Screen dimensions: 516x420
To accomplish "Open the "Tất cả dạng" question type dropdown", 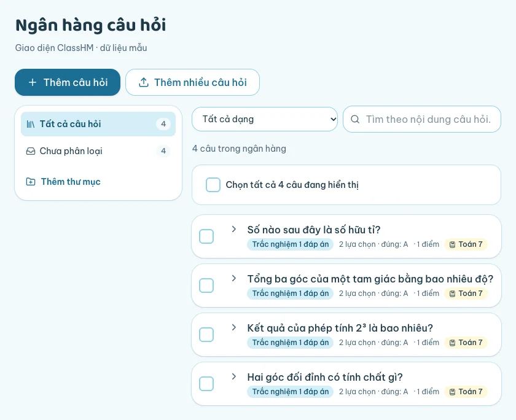I will [265, 119].
